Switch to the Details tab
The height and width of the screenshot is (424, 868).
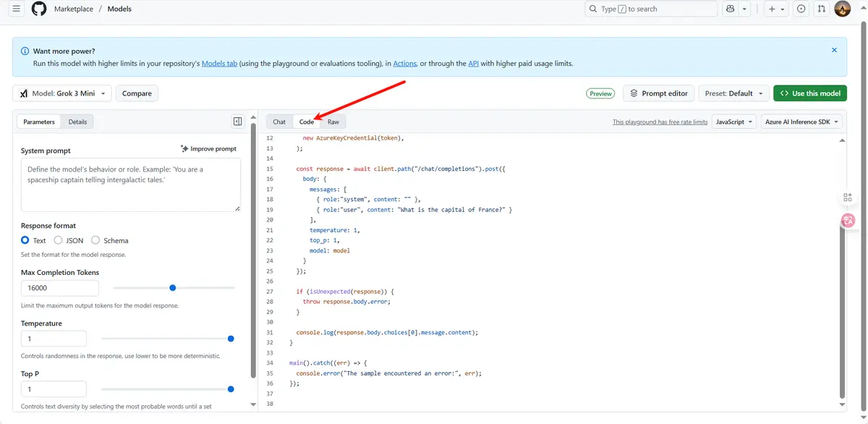[77, 122]
